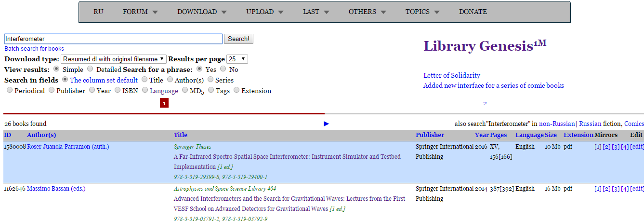The width and height of the screenshot is (644, 222).
Task: Open Far-Infrared Spectro-Spatial Space Interferometer book title
Action: [287, 162]
